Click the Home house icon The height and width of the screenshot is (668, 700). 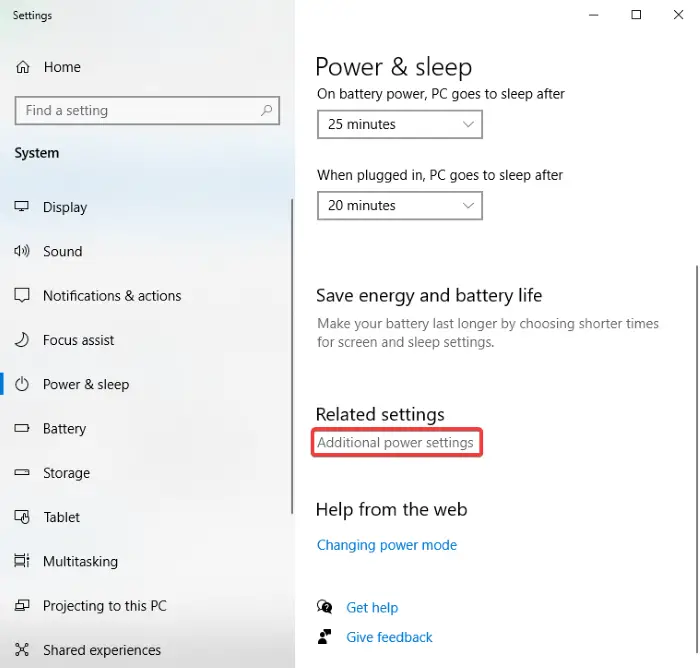coord(23,67)
